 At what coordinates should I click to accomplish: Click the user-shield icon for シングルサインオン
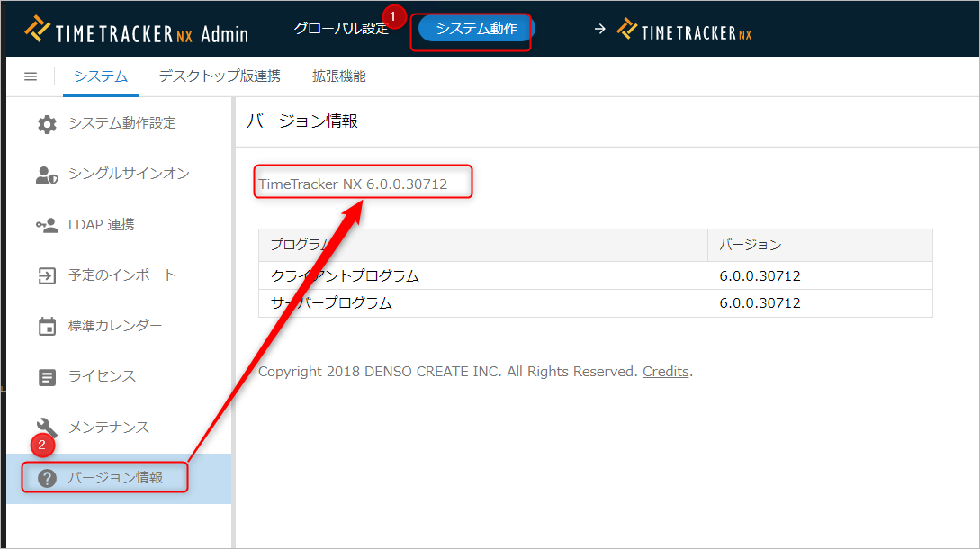point(47,175)
